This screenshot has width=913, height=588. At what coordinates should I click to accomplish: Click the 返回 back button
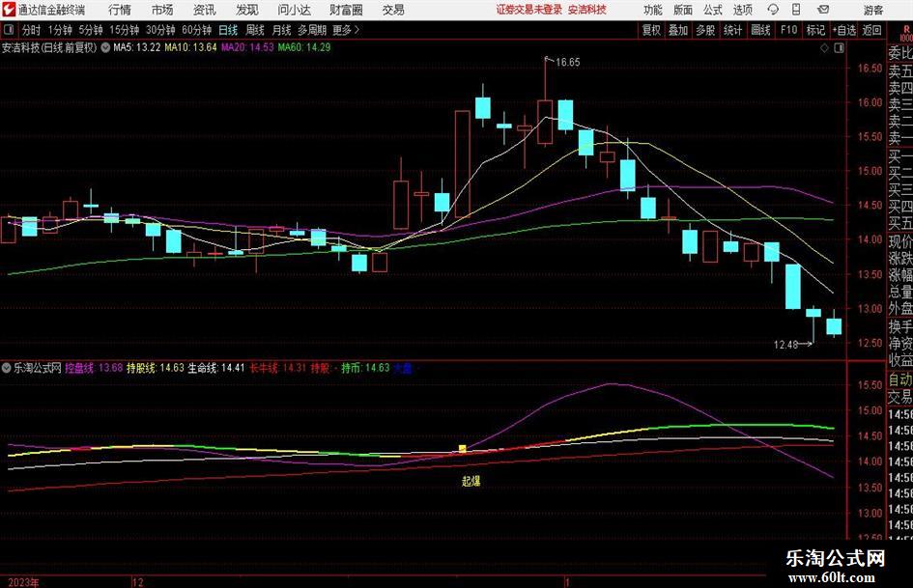(871, 30)
